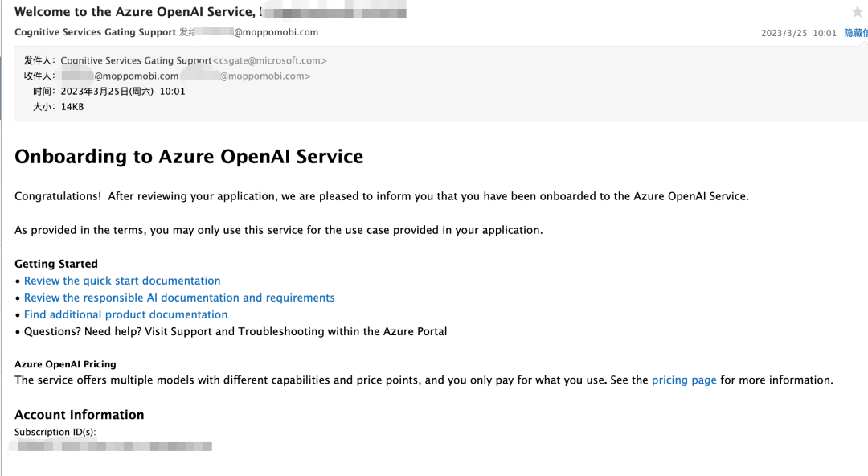Open the quick start documentation link

(122, 281)
